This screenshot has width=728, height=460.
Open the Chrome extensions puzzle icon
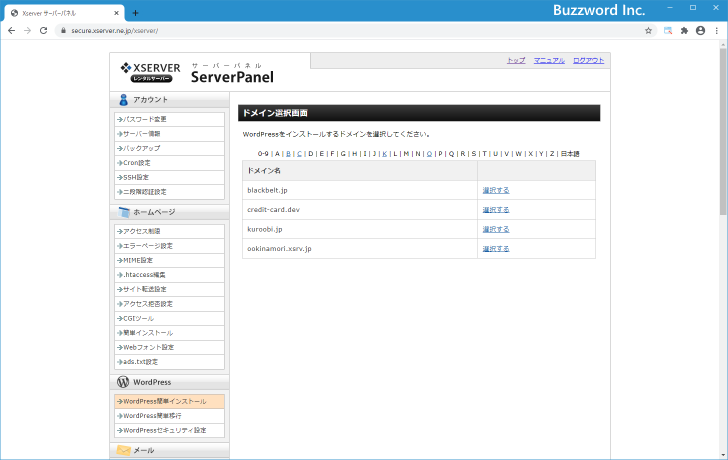(x=684, y=31)
